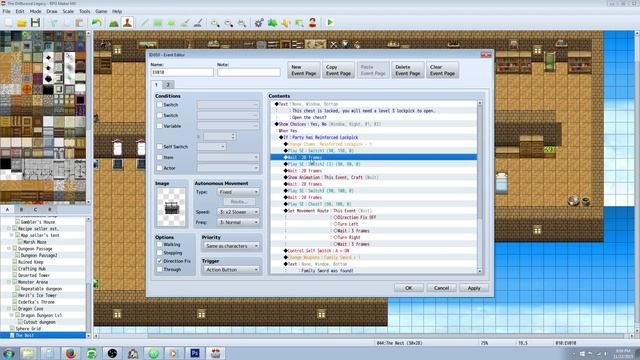
Task: Toggle the Walking option checkbox
Action: (x=160, y=244)
